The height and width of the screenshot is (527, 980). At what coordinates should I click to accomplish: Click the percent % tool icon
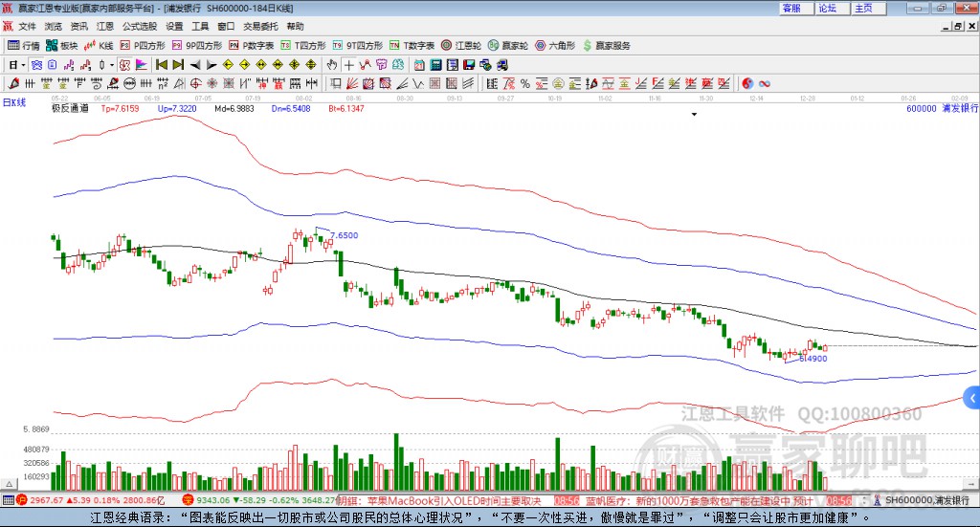pos(525,83)
